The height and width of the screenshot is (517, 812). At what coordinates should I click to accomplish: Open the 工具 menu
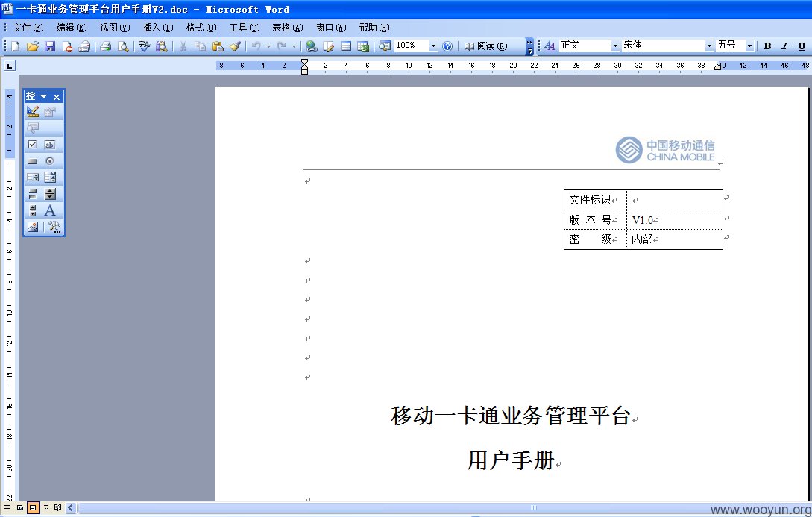(245, 28)
